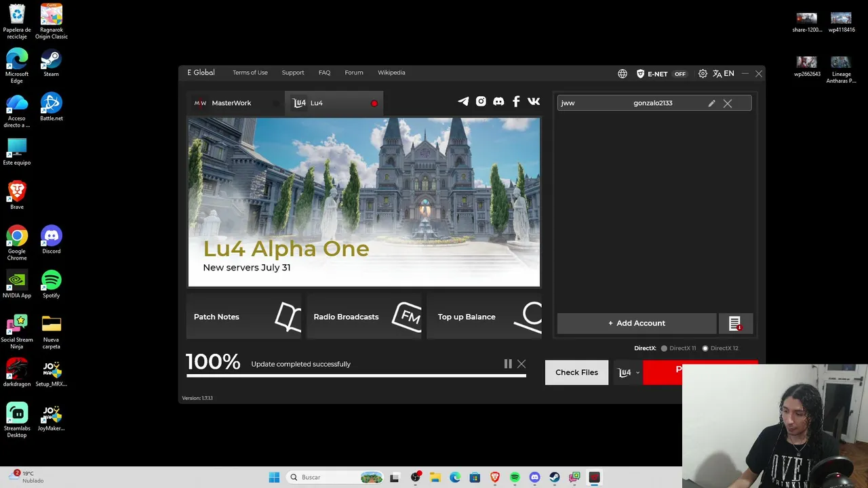Open the FAQ menu link
Viewport: 868px width, 488px height.
(325, 73)
